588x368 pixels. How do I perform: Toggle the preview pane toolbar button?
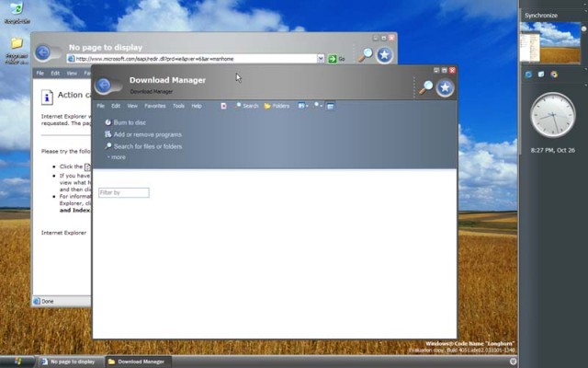(x=331, y=107)
